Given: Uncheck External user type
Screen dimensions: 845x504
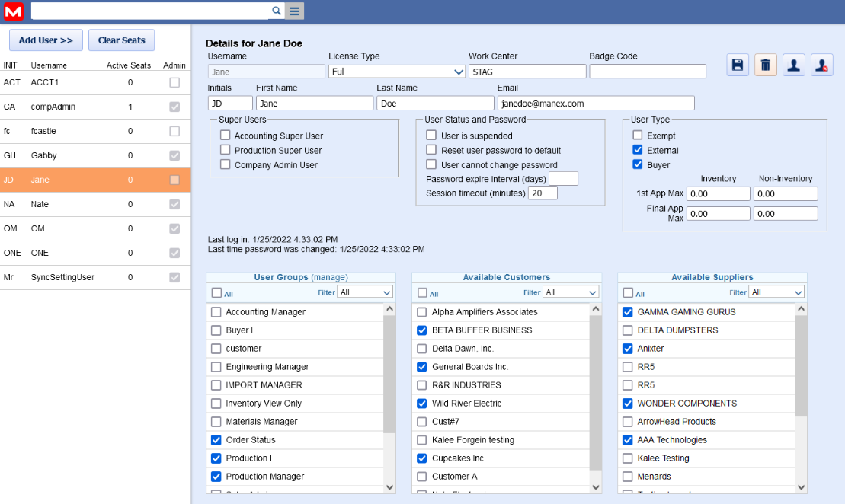Looking at the screenshot, I should pyautogui.click(x=638, y=150).
